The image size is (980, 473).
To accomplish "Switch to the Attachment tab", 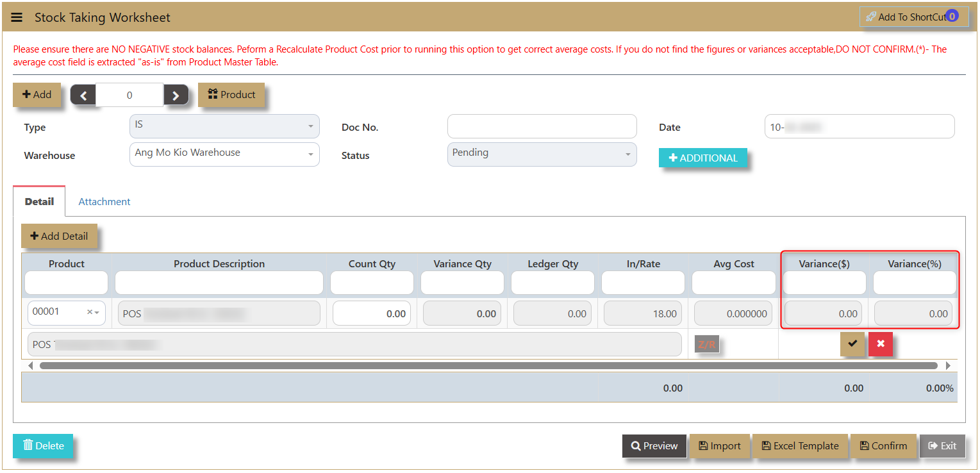I will pos(104,201).
